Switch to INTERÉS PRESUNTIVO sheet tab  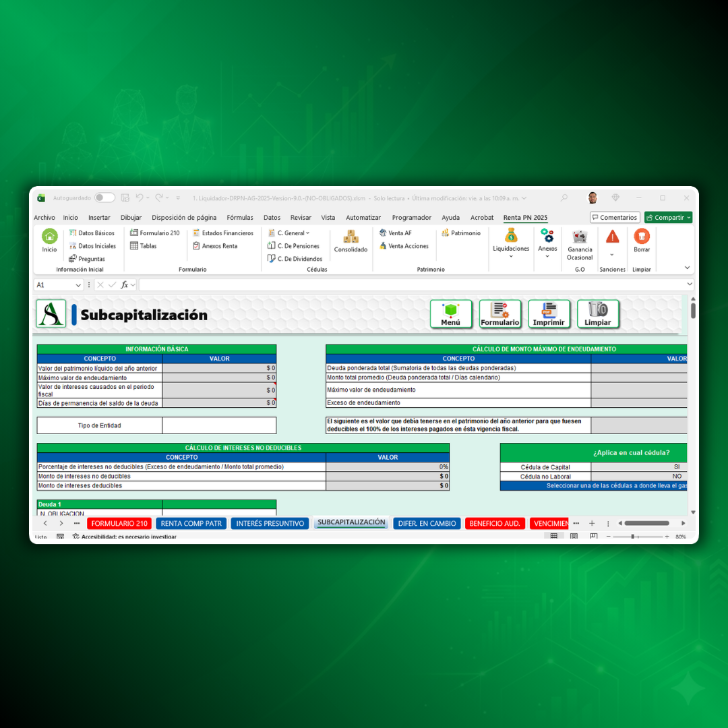pos(270,523)
